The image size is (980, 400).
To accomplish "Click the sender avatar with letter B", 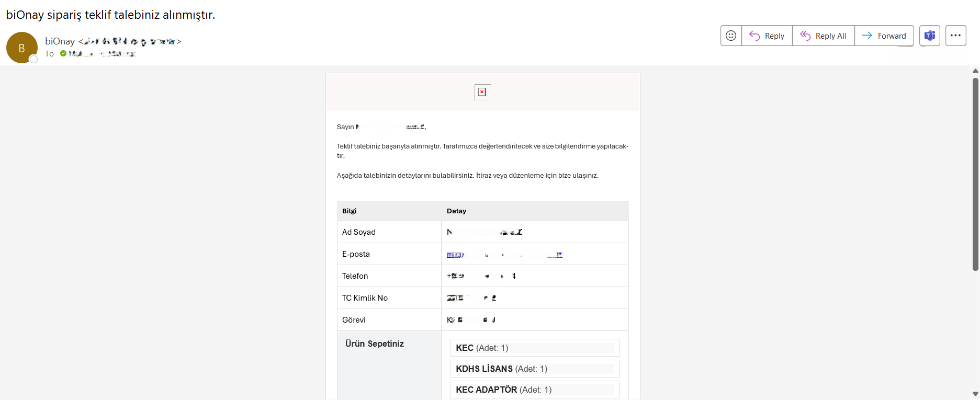I will [21, 48].
